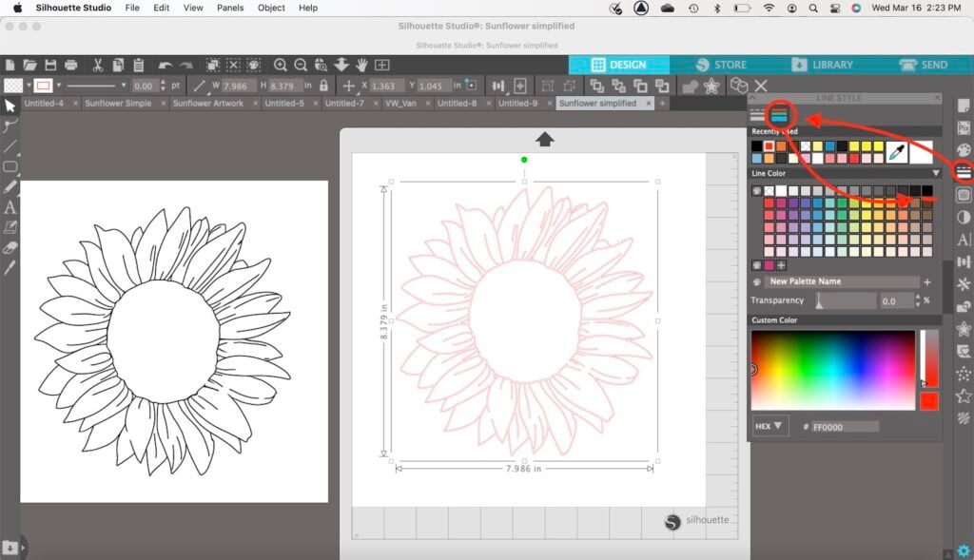
Task: Pick a color with eyedropper
Action: coord(896,152)
